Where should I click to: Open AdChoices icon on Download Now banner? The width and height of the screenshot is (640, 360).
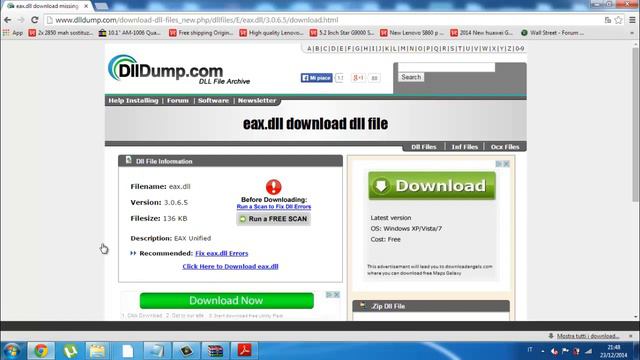[x=329, y=295]
